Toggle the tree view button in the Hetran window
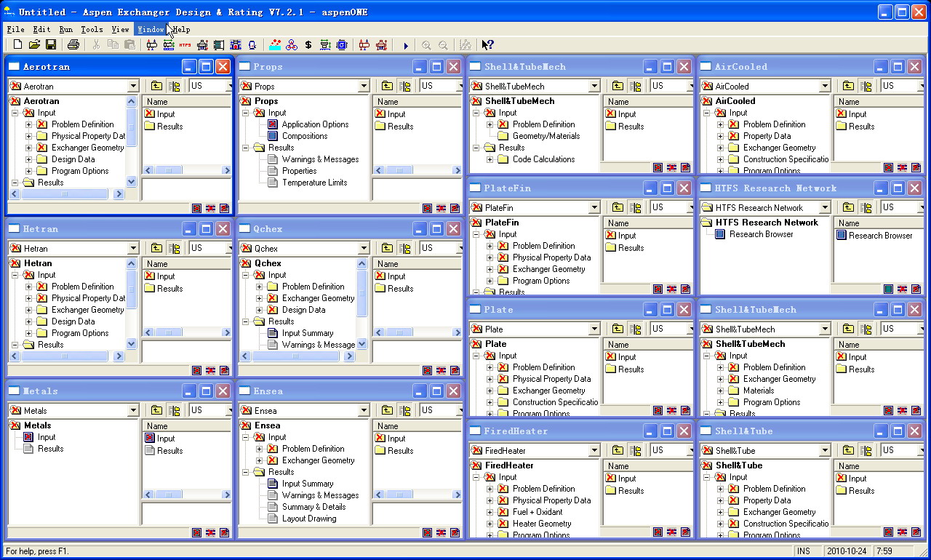 [x=174, y=248]
